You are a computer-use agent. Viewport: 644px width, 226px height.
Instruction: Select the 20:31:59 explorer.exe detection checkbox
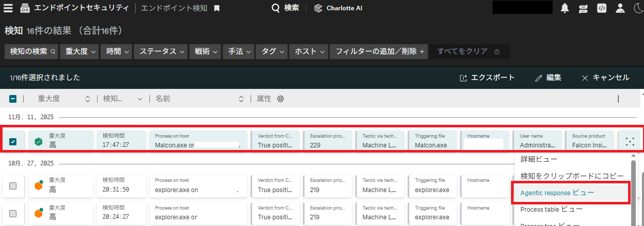pos(13,186)
